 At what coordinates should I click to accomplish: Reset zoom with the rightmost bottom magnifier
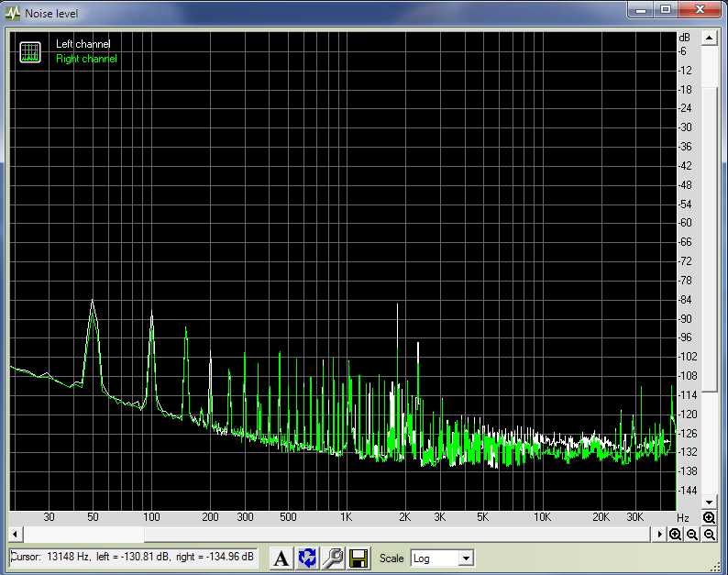click(710, 534)
